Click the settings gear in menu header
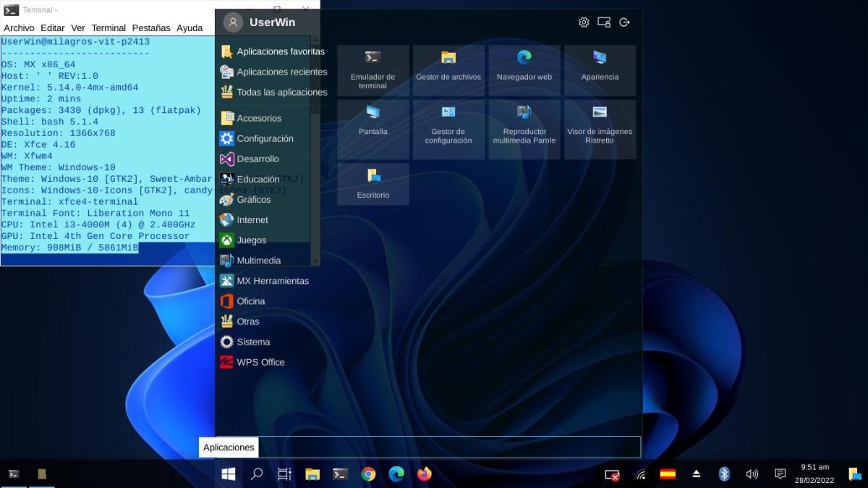Image resolution: width=868 pixels, height=488 pixels. pos(584,22)
